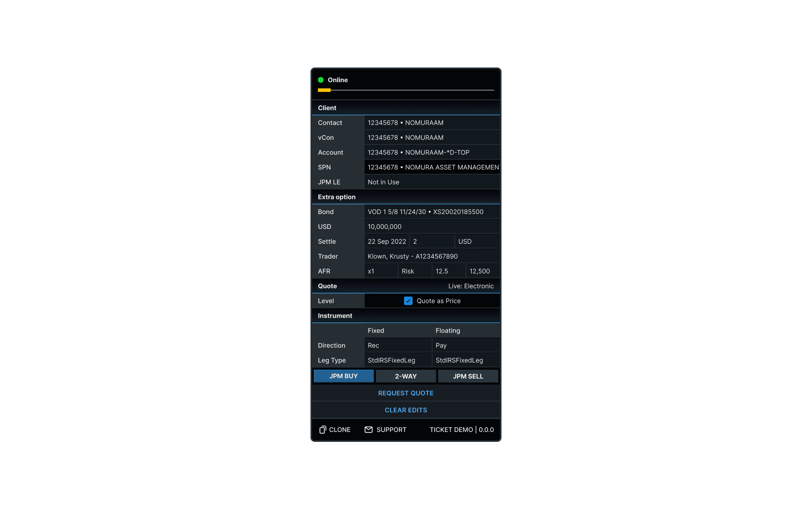Click the Support envelope icon
This screenshot has height=509, width=812.
coord(369,429)
